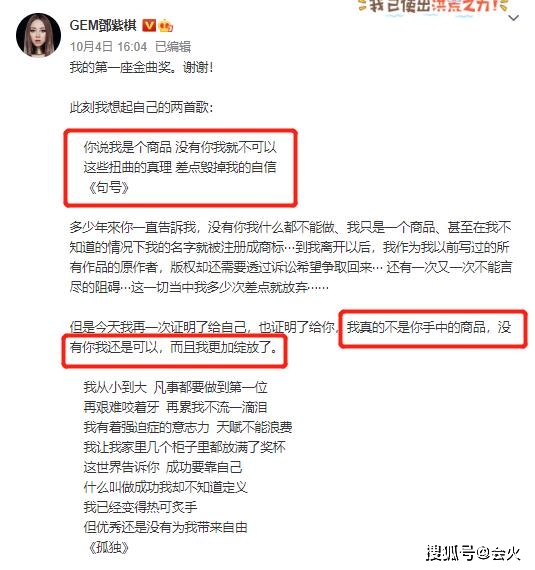Expand the post options chevron menu
535x570 pixels.
(514, 18)
